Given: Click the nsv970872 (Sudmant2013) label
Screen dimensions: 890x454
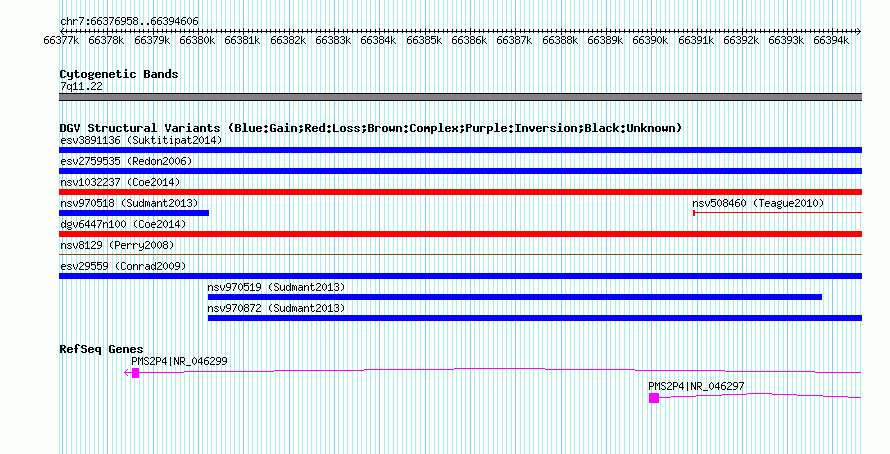Looking at the screenshot, I should point(276,308).
